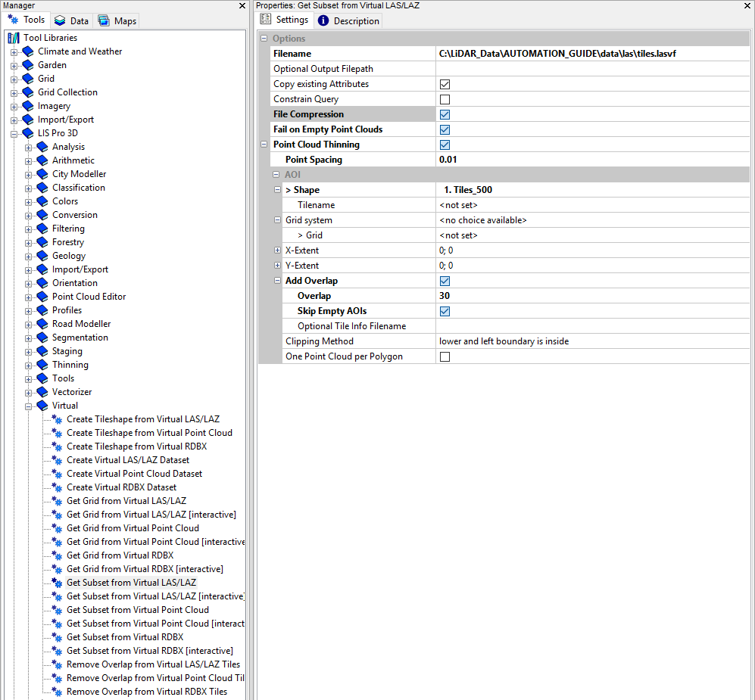Open the Shape selection Tiles_500 dropdown
The image size is (755, 700).
tap(593, 189)
